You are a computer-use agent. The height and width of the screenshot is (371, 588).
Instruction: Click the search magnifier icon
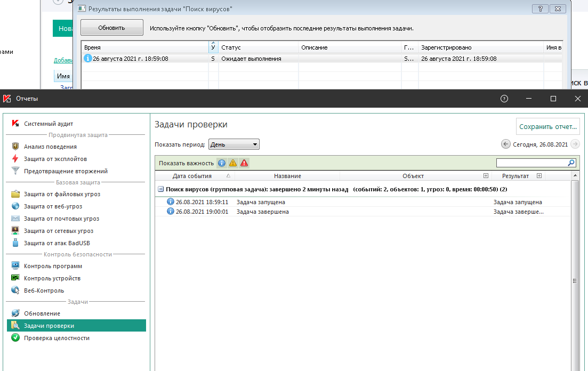point(571,163)
